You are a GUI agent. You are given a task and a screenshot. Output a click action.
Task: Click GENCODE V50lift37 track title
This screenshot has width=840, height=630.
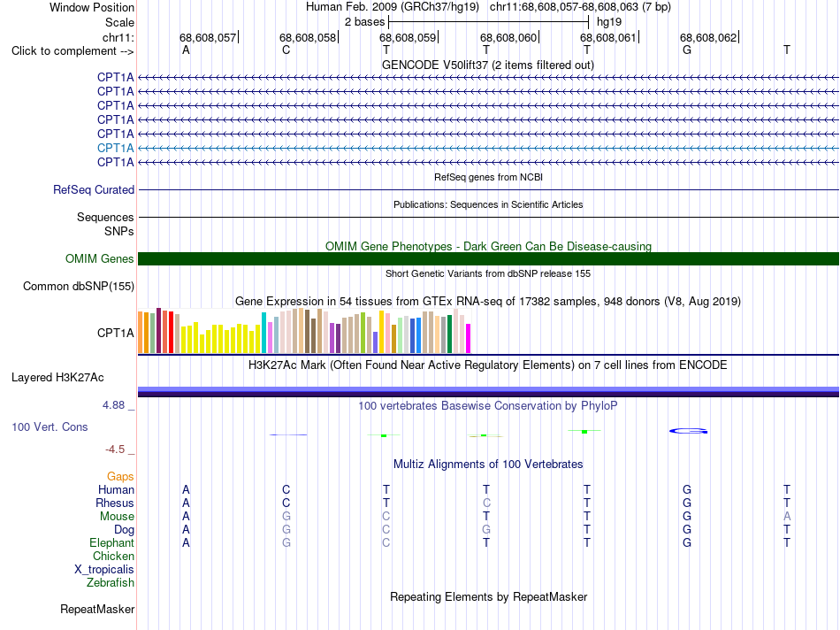click(x=488, y=65)
